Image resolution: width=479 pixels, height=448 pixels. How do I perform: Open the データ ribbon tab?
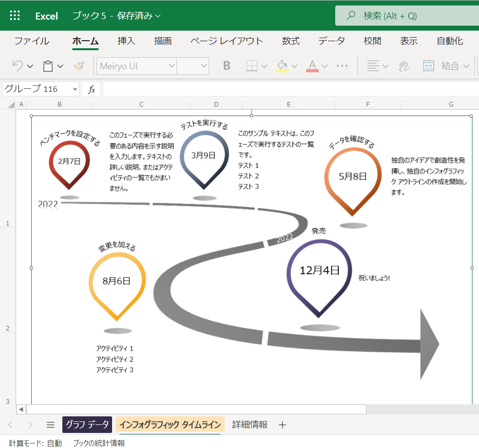(x=332, y=41)
